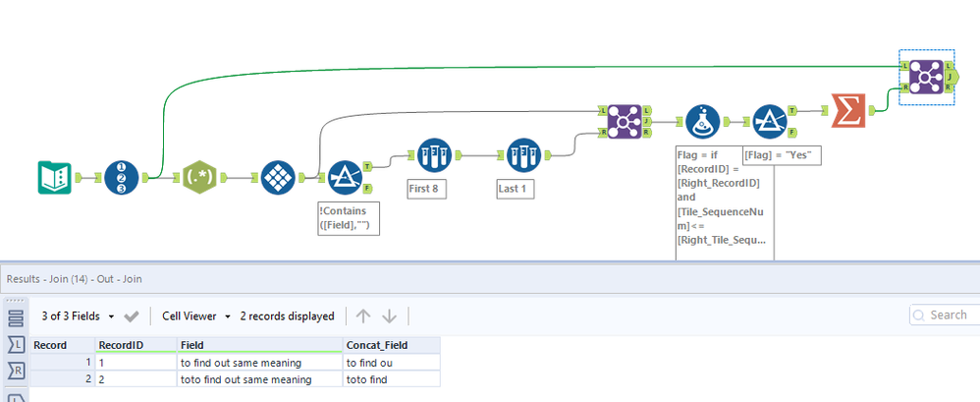The image size is (980, 402).
Task: Select the Sample tool labeled Last 1
Action: click(524, 155)
